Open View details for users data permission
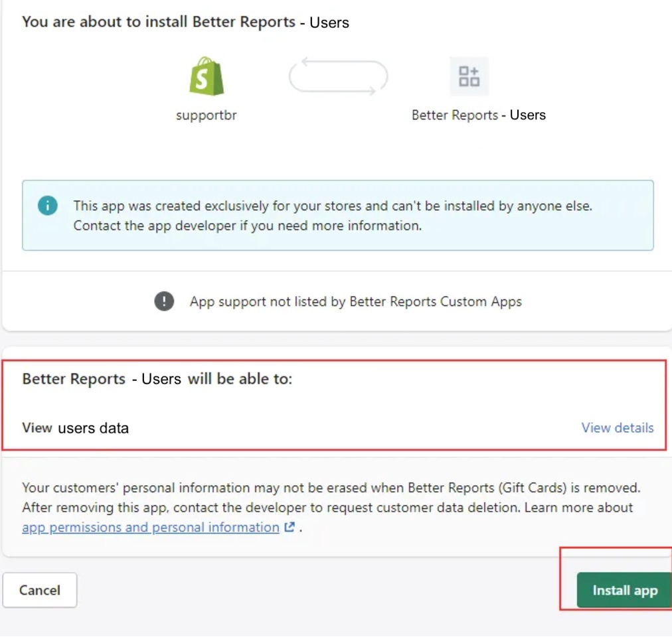672x643 pixels. 617,427
